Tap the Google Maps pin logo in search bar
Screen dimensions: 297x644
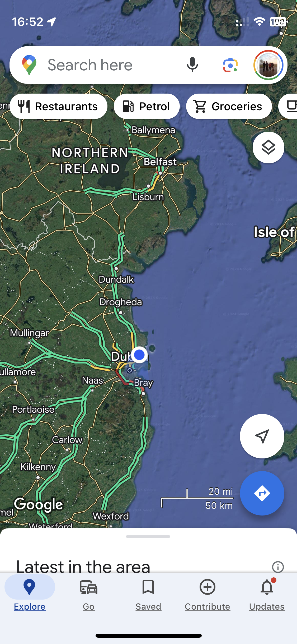[29, 65]
